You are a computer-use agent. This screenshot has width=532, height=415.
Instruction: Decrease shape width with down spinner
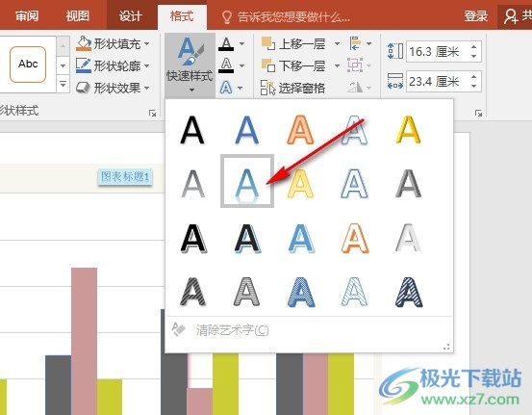(x=474, y=87)
